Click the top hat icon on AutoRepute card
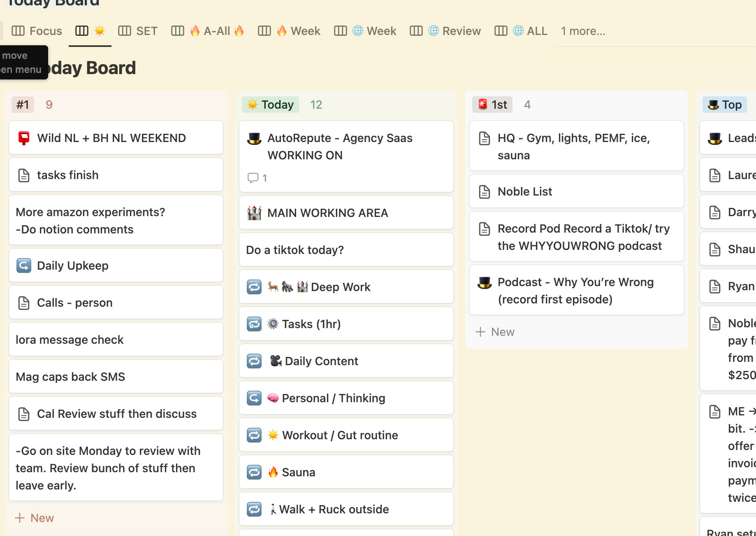 point(254,138)
